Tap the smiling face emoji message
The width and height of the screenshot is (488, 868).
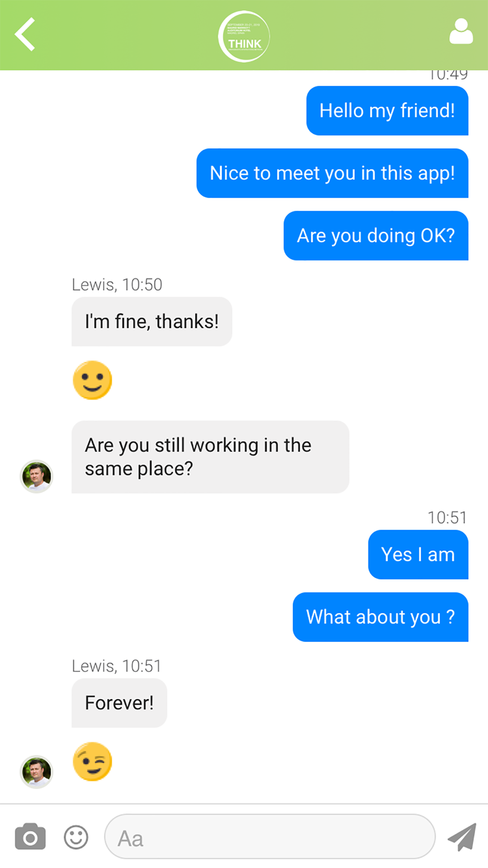pos(92,380)
